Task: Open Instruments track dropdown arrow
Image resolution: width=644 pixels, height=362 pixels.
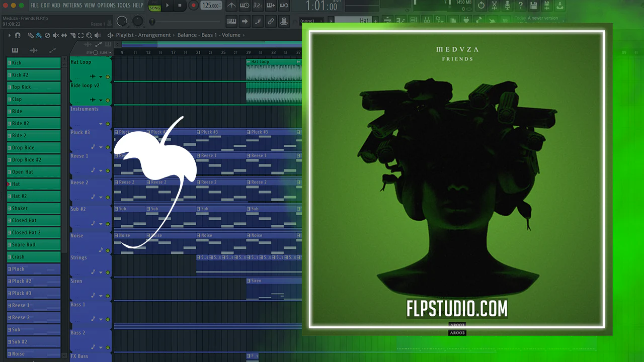Action: (101, 124)
